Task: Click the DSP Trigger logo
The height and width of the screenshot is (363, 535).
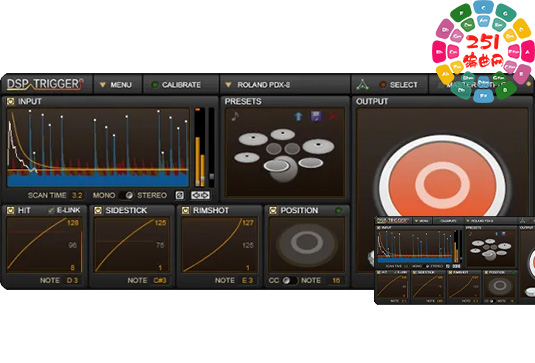Action: pyautogui.click(x=44, y=84)
